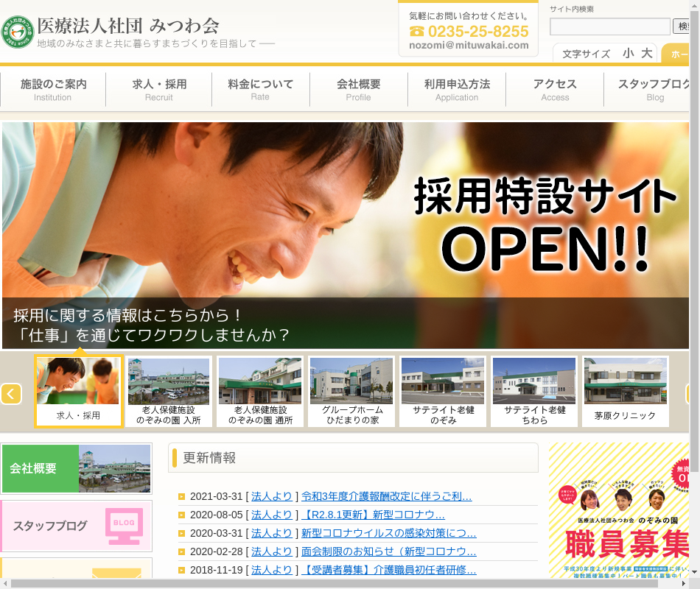Open the 会社概要 green sidebar banner

click(77, 468)
